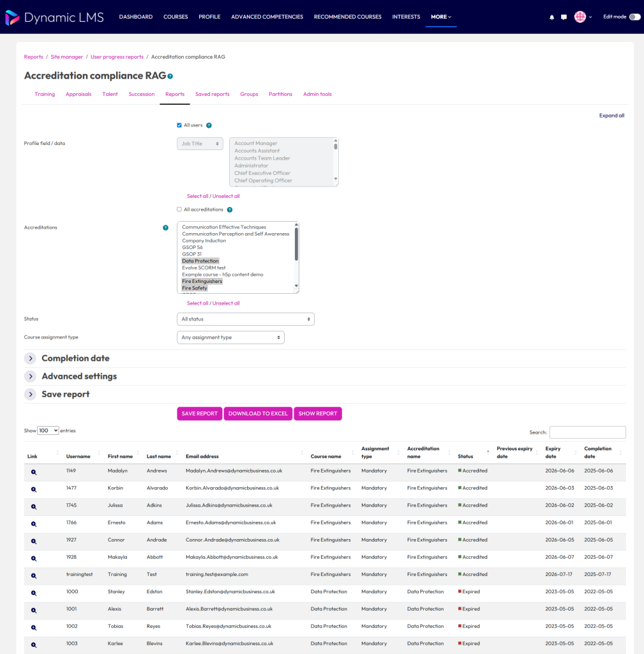Toggle Edit mode switch

(634, 17)
